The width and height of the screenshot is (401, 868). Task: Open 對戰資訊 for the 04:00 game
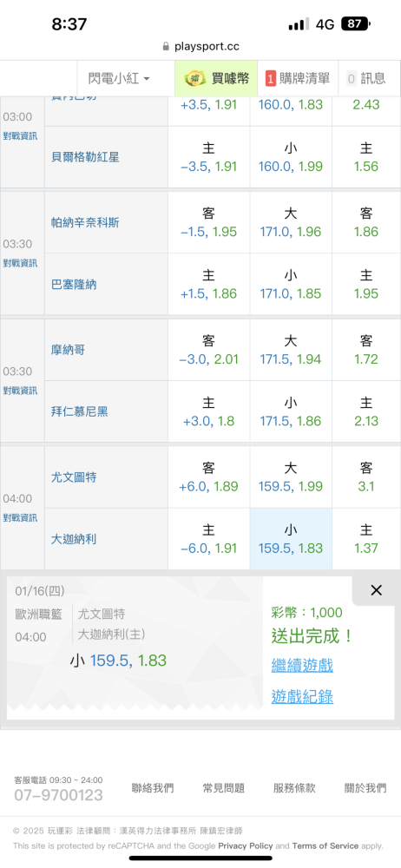[x=21, y=518]
